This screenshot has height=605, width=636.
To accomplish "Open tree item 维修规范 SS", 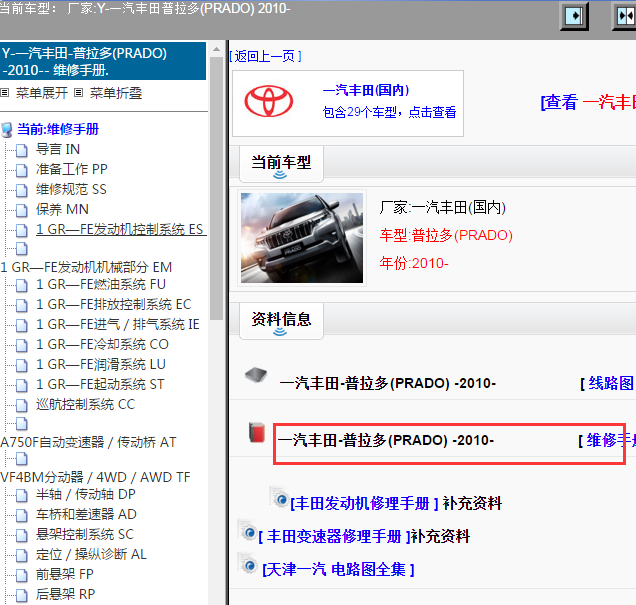I will 71,189.
